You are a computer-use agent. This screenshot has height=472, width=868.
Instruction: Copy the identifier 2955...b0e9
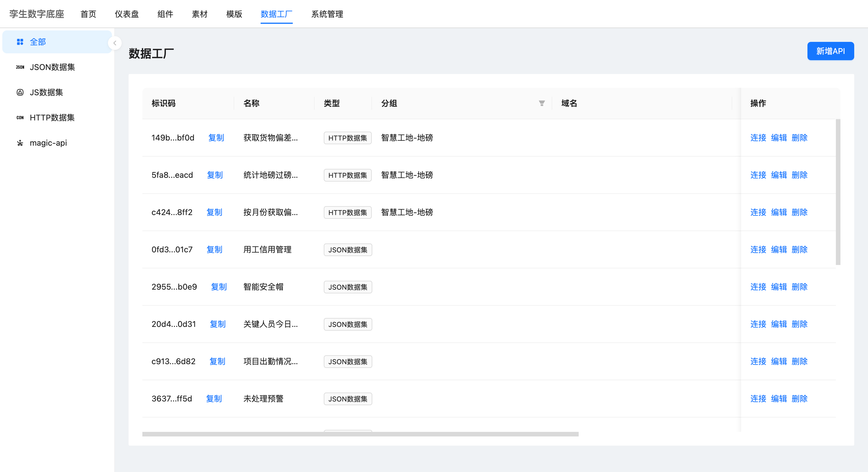219,287
